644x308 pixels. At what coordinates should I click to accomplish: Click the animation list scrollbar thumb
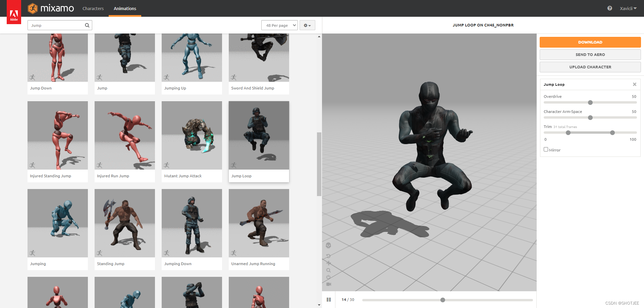click(x=319, y=164)
